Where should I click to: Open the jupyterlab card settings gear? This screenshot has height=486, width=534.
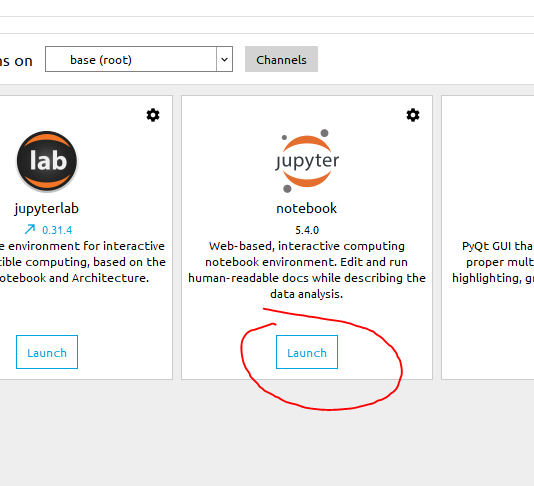click(153, 115)
